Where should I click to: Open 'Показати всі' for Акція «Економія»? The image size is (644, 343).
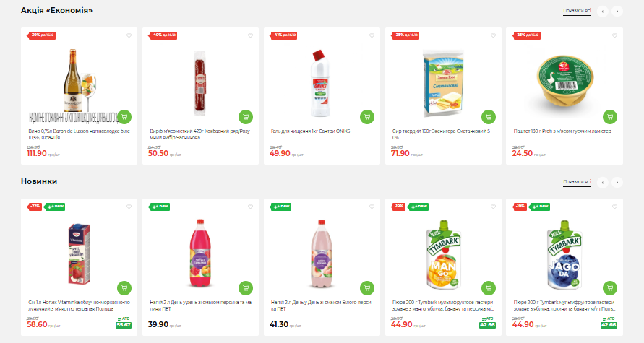click(x=577, y=11)
